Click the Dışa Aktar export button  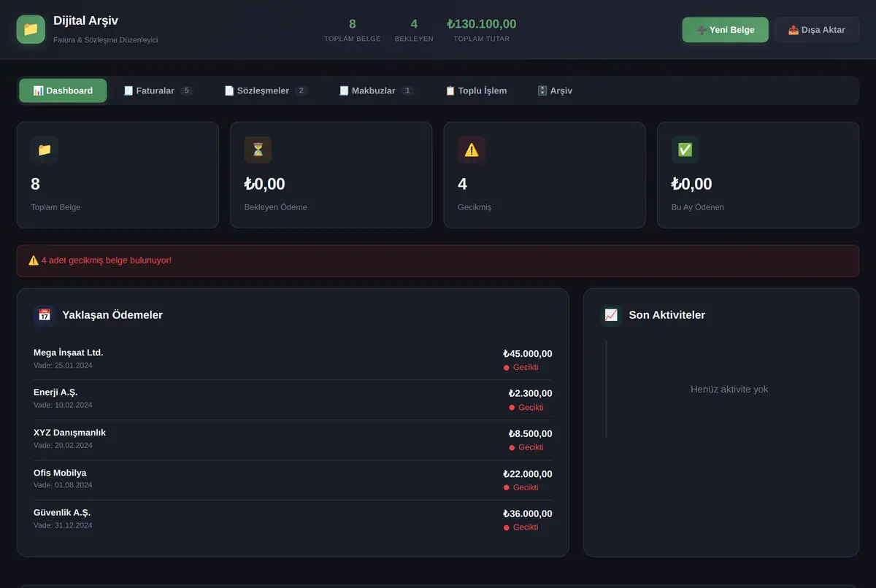click(x=817, y=30)
